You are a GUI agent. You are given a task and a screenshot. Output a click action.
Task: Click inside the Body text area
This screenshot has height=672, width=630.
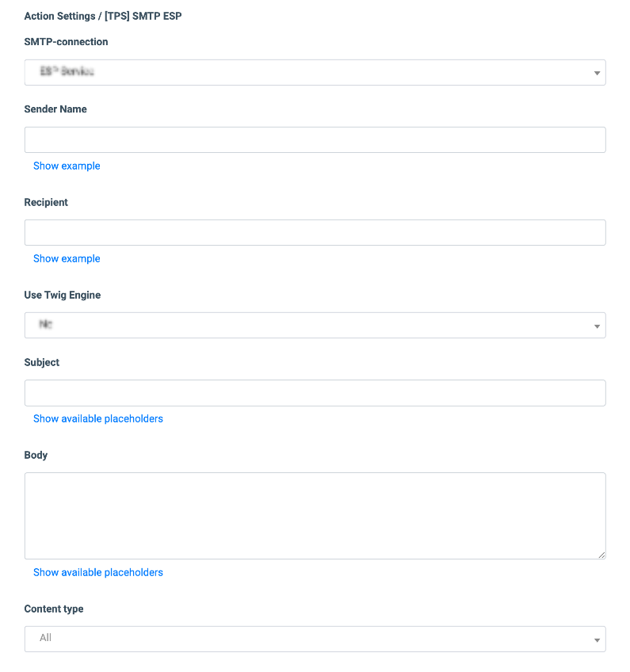(x=315, y=516)
